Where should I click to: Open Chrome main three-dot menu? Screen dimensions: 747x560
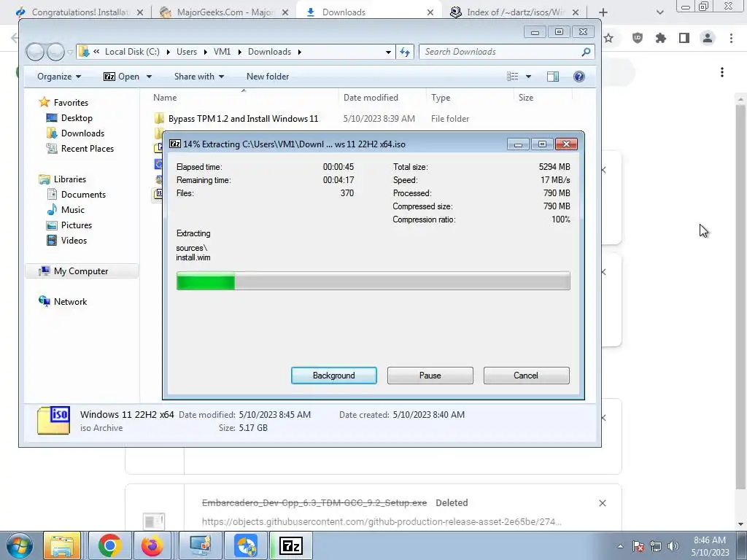point(731,38)
